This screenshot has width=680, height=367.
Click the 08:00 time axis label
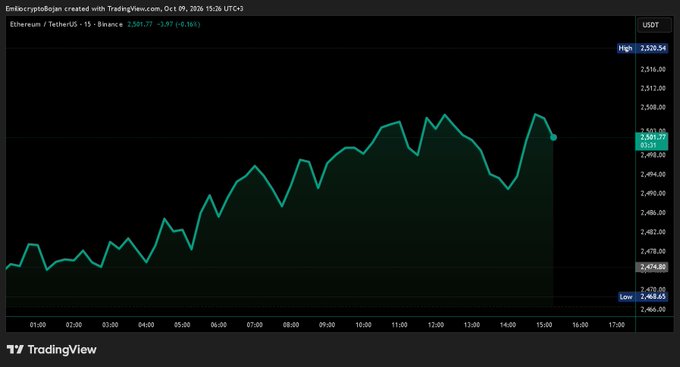pyautogui.click(x=291, y=325)
